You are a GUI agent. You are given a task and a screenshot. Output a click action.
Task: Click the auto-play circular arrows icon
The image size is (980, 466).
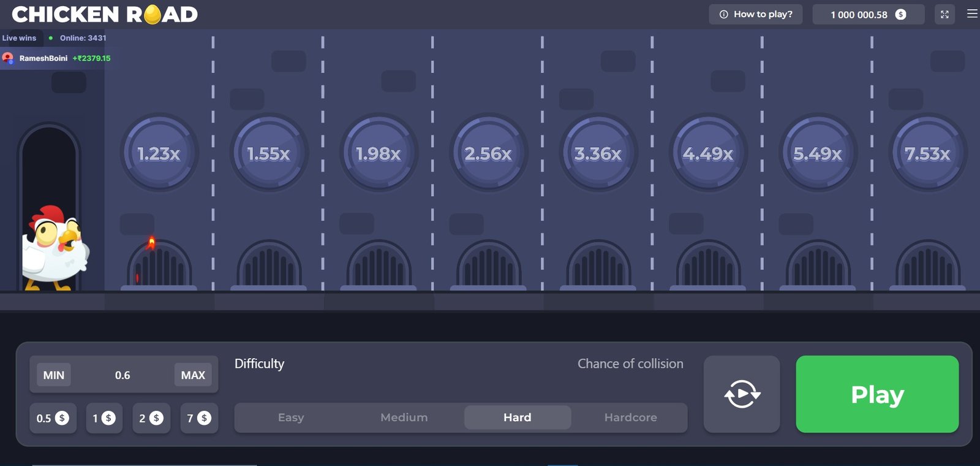coord(742,394)
